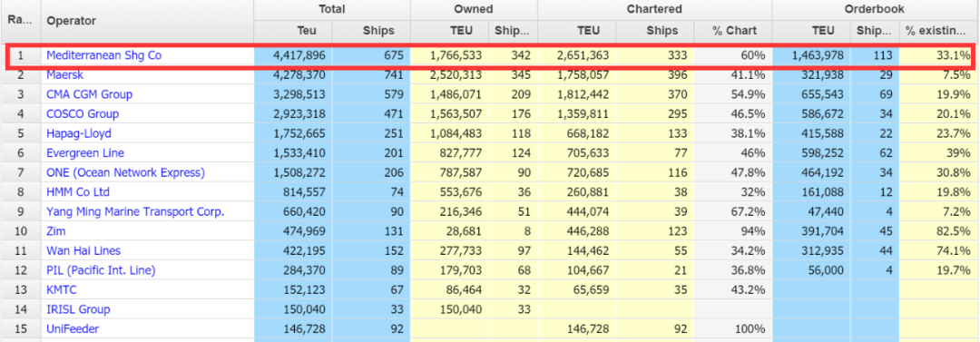Click the CMA CGM Group link
This screenshot has width=980, height=342.
click(x=89, y=94)
